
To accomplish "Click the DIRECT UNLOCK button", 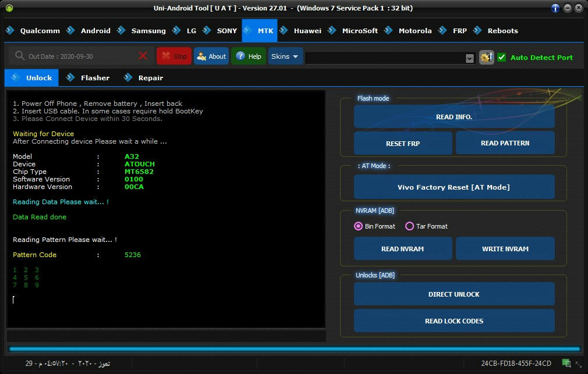I will tap(454, 294).
